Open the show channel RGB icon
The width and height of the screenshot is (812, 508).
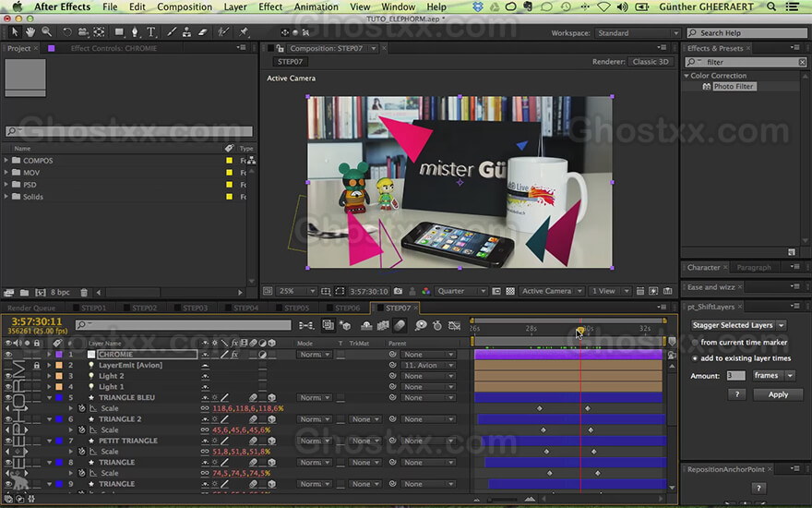coord(425,291)
